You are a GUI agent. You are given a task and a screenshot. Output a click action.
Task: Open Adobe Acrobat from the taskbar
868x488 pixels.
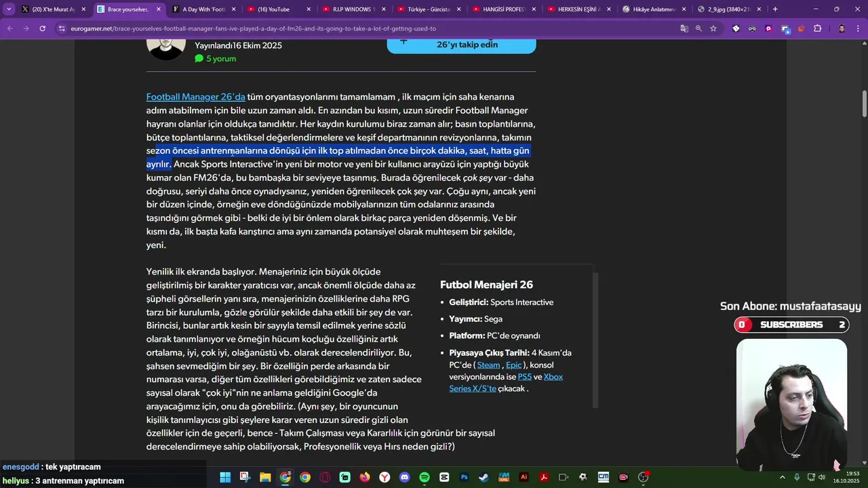(x=543, y=477)
